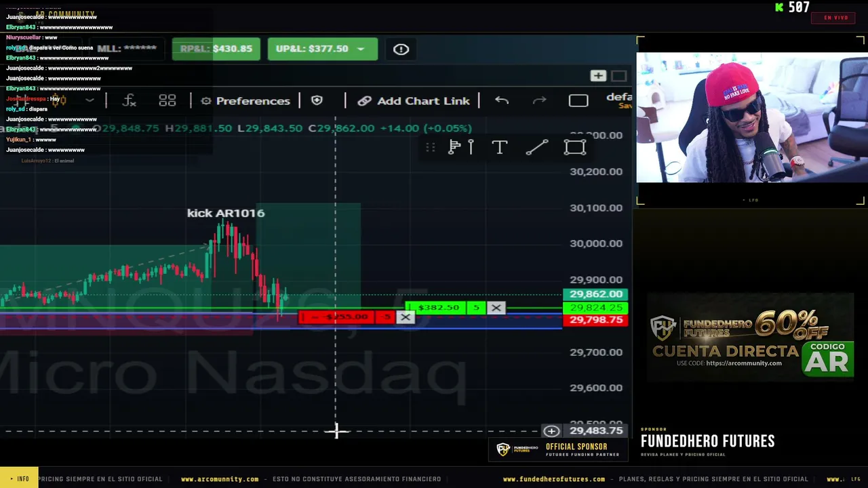Click the red 29,798.75 price tag
Screen dimensions: 868x488
[595, 320]
